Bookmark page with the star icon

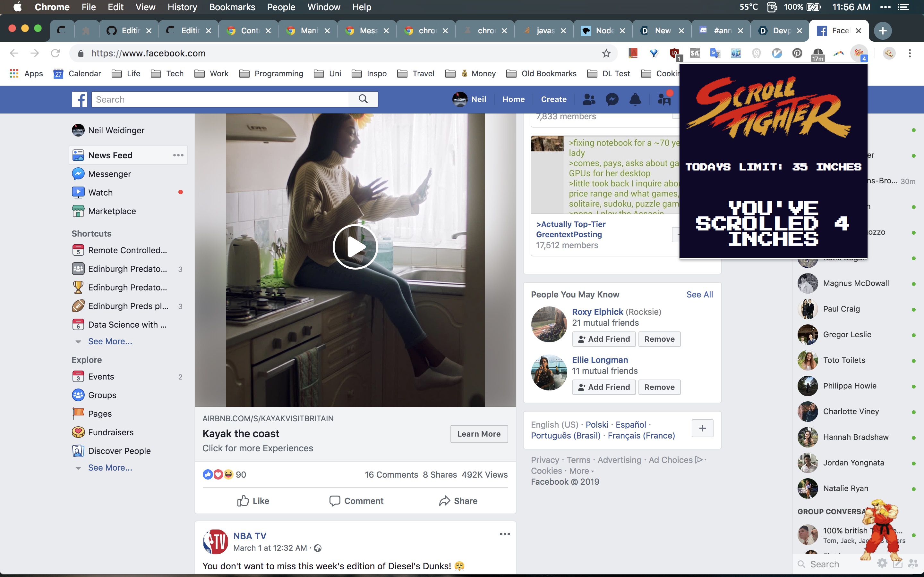(x=606, y=54)
